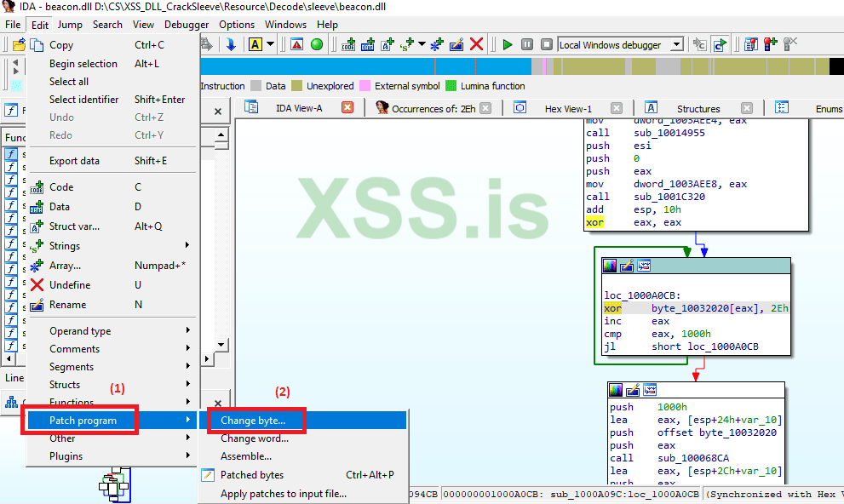This screenshot has width=844, height=504.
Task: Click the red warning triangle toolbar icon
Action: pos(296,44)
